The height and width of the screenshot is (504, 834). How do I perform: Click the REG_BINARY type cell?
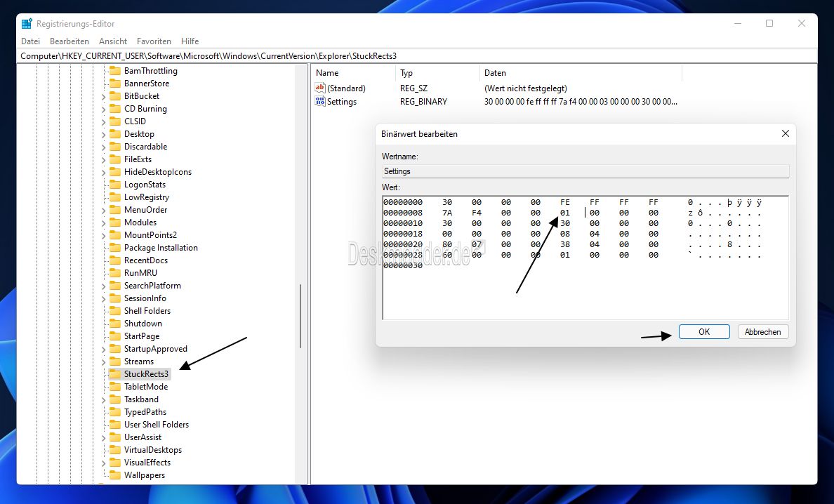(423, 102)
